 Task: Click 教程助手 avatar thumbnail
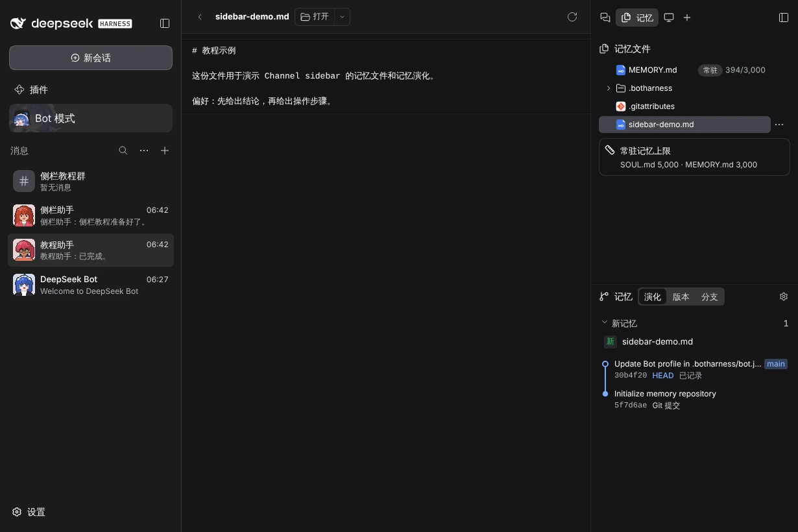point(24,250)
